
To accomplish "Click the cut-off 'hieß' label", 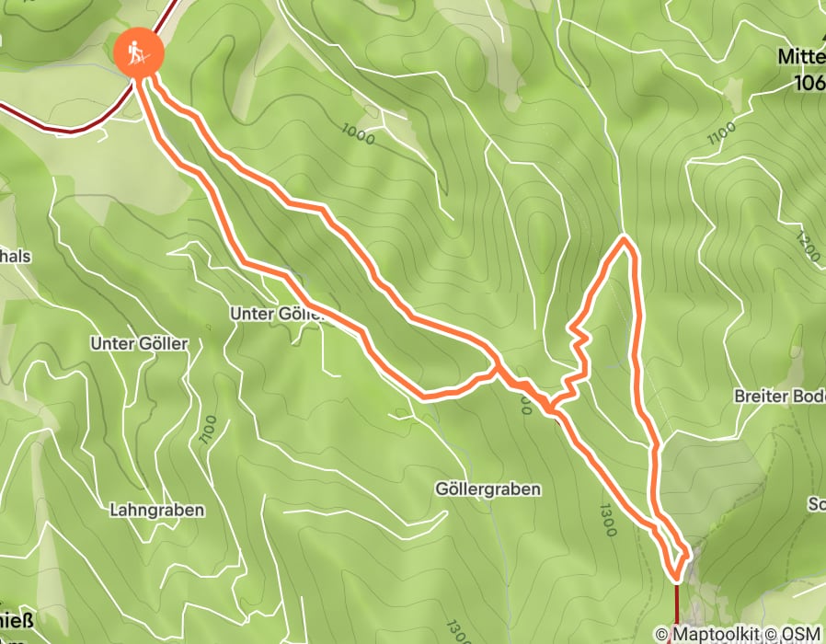I will coord(17,621).
